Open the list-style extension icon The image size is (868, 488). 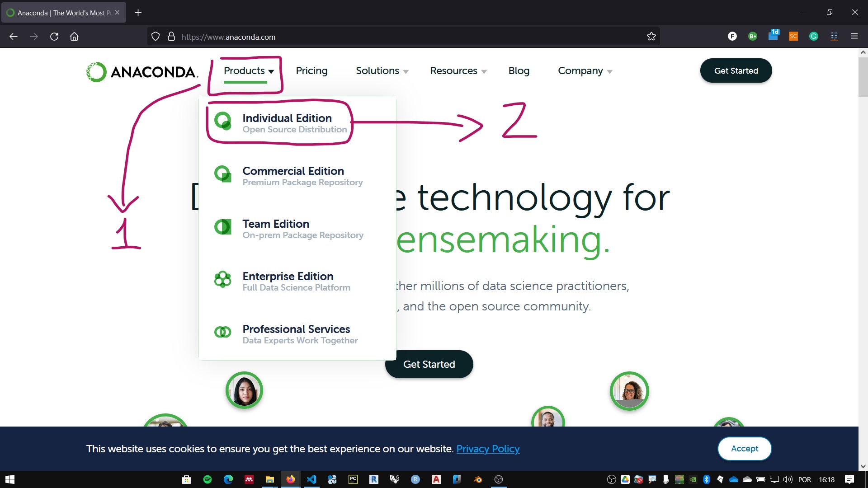coord(834,37)
